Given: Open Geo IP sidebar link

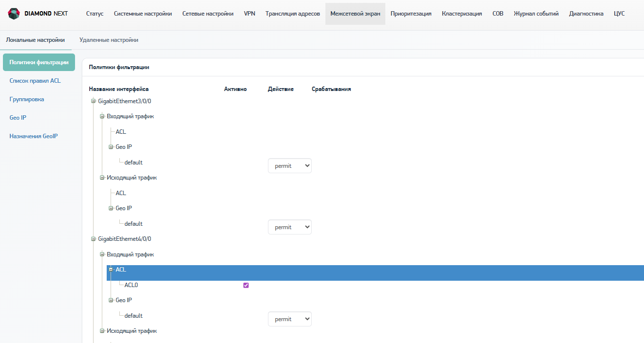Looking at the screenshot, I should click(x=18, y=118).
